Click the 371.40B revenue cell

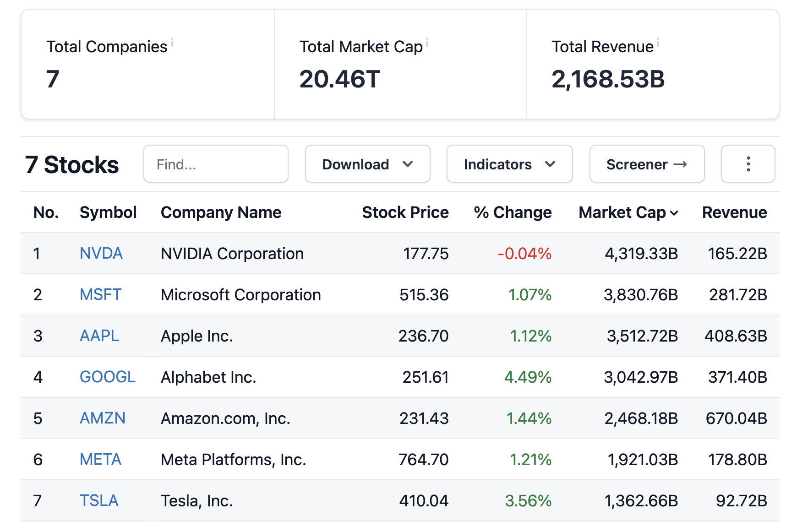pos(737,377)
